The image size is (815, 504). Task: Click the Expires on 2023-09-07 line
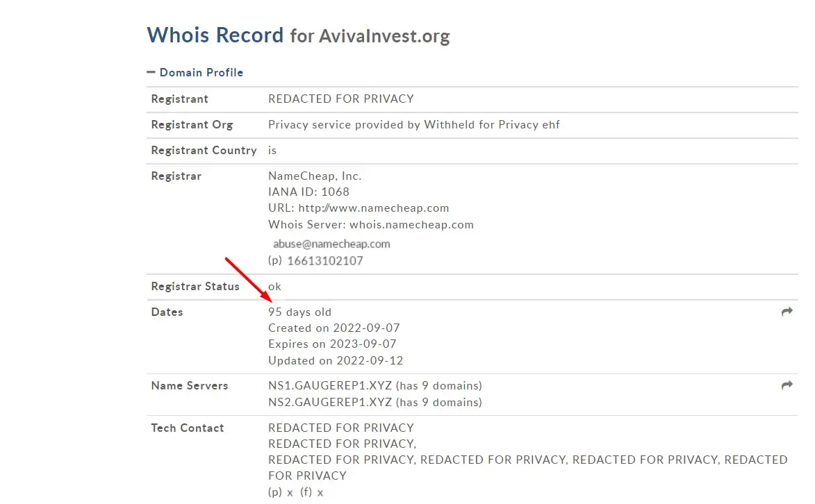point(332,344)
